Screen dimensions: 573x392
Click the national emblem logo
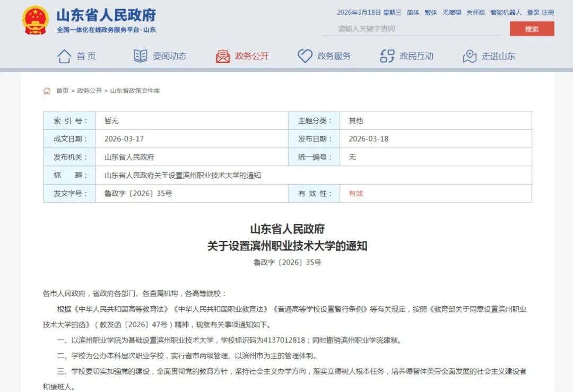pos(35,20)
